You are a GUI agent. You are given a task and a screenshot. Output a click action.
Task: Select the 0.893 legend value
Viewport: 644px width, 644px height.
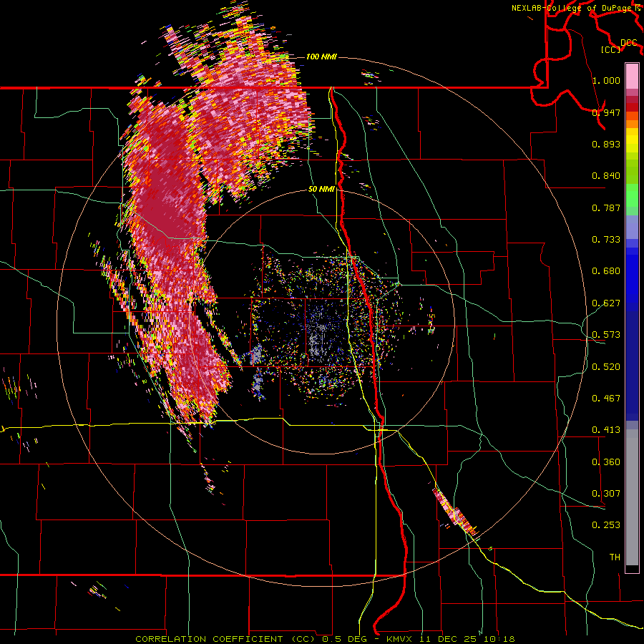[606, 144]
